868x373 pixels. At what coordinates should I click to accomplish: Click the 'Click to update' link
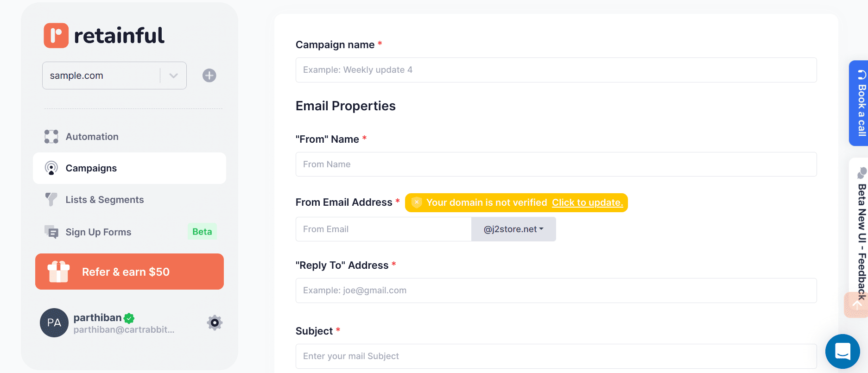pyautogui.click(x=587, y=202)
